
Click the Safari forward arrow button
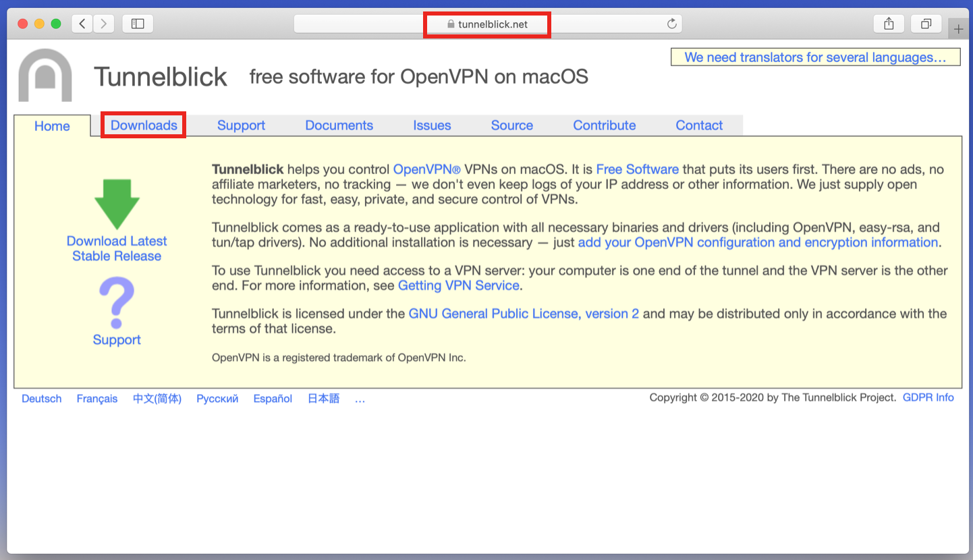point(103,24)
